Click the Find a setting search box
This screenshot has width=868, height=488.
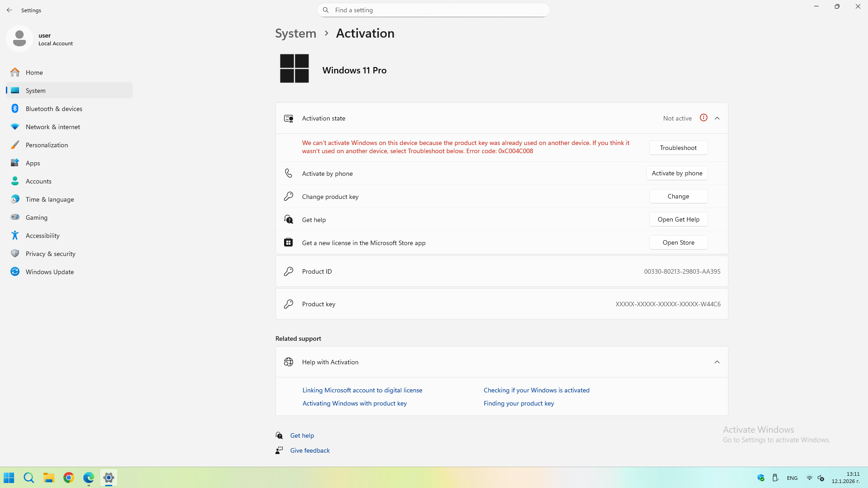(x=434, y=10)
